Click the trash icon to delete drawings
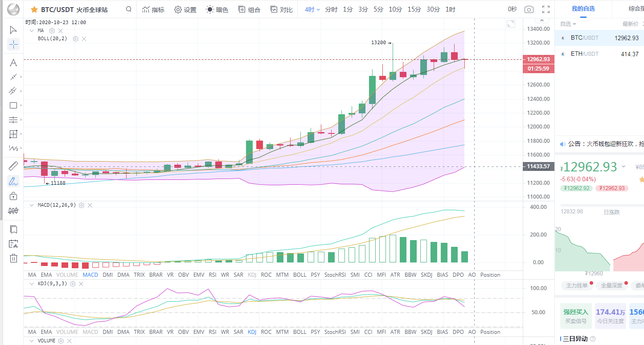The width and height of the screenshot is (644, 345). [13, 258]
